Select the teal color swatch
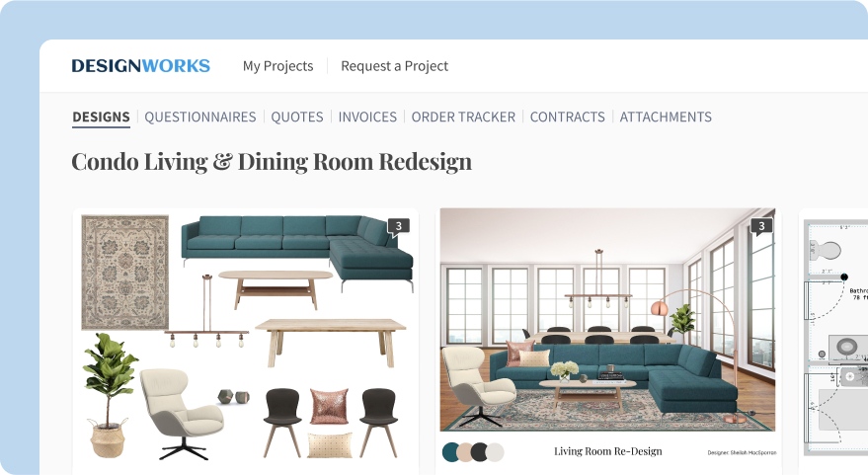This screenshot has height=475, width=868. coord(451,451)
